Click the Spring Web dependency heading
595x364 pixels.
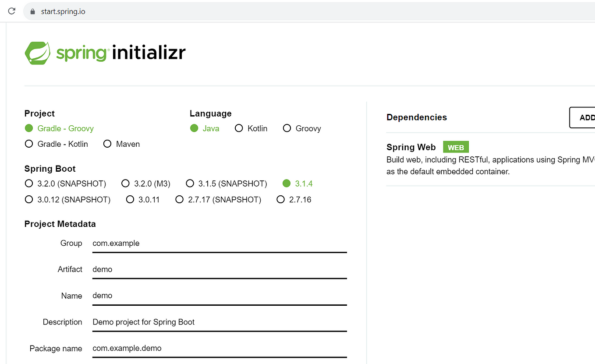[x=411, y=147]
